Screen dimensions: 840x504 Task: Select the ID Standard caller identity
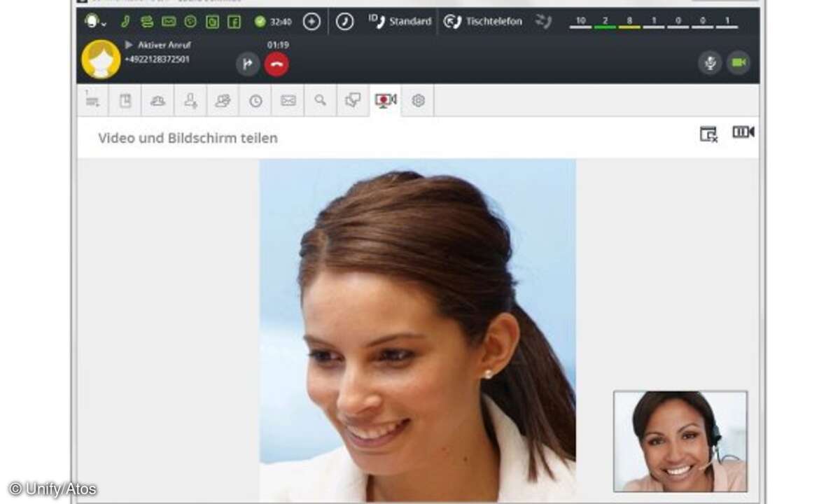point(400,22)
